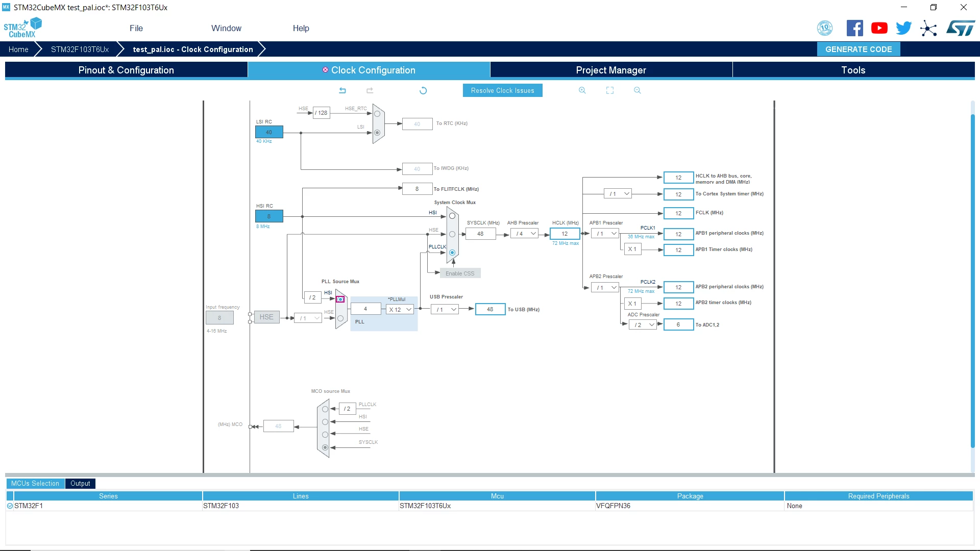980x551 pixels.
Task: Click the HCLK (MHz) value field
Action: point(565,234)
